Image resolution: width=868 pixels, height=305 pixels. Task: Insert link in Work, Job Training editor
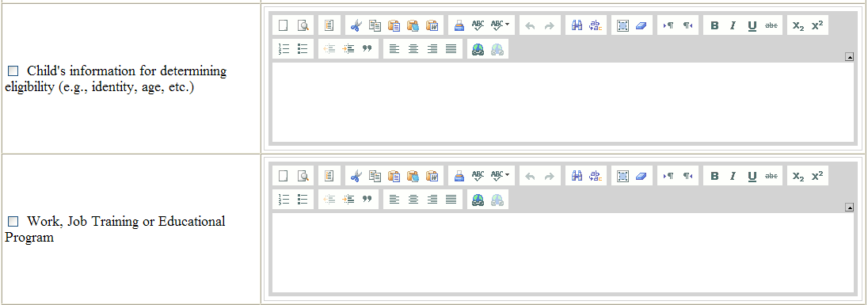478,200
